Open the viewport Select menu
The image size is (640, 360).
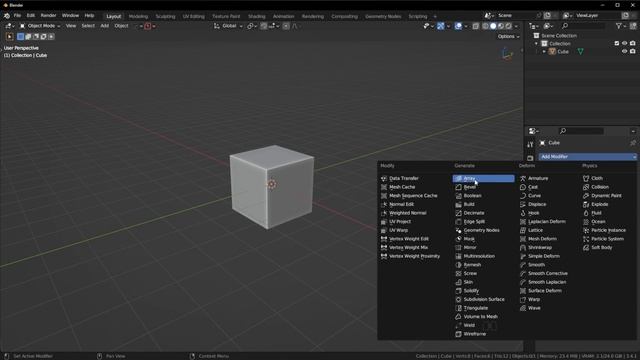tap(88, 26)
